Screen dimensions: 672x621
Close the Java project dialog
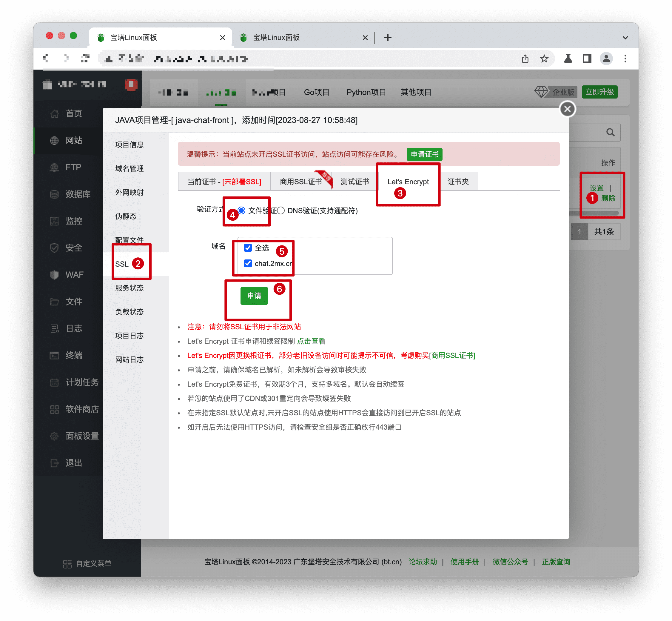click(567, 109)
